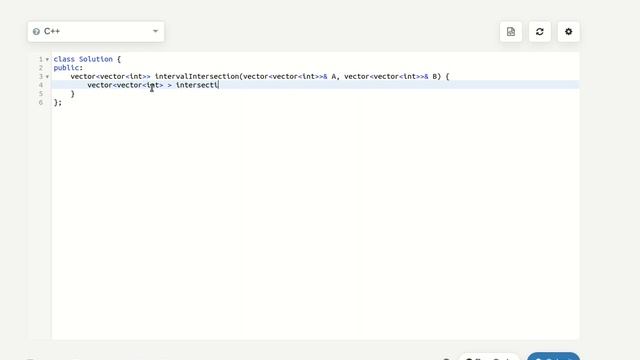The width and height of the screenshot is (640, 360).
Task: Open editor settings gear icon
Action: (569, 31)
